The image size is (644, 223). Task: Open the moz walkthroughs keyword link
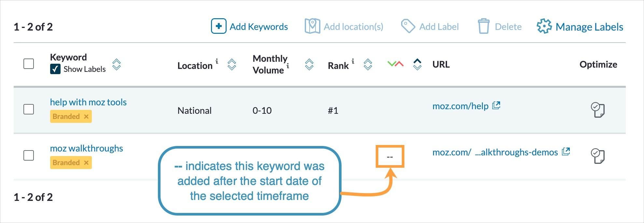87,149
